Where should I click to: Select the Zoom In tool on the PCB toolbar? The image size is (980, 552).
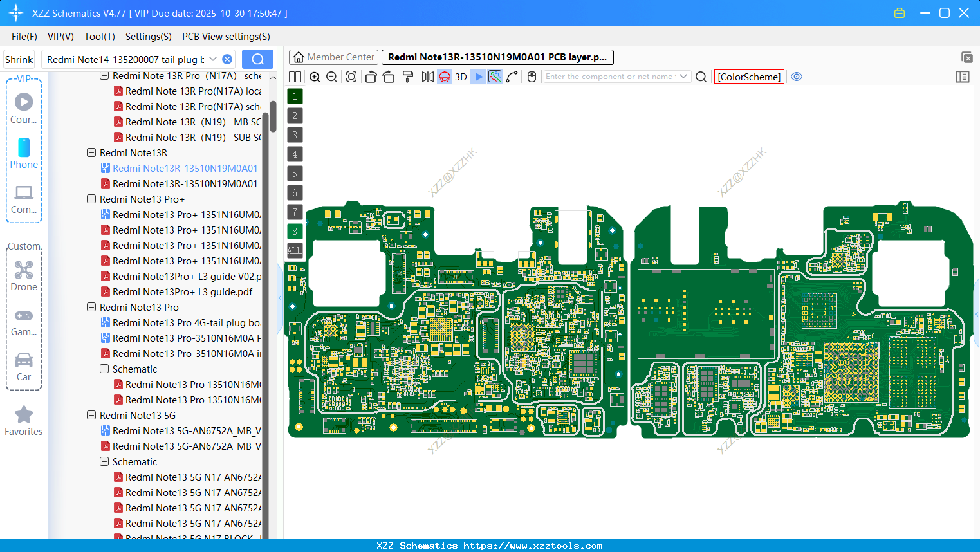(315, 77)
